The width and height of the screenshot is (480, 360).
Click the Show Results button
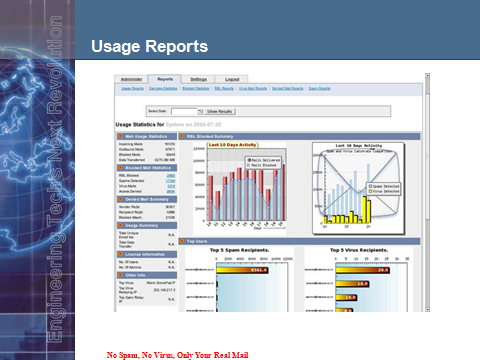click(x=220, y=111)
